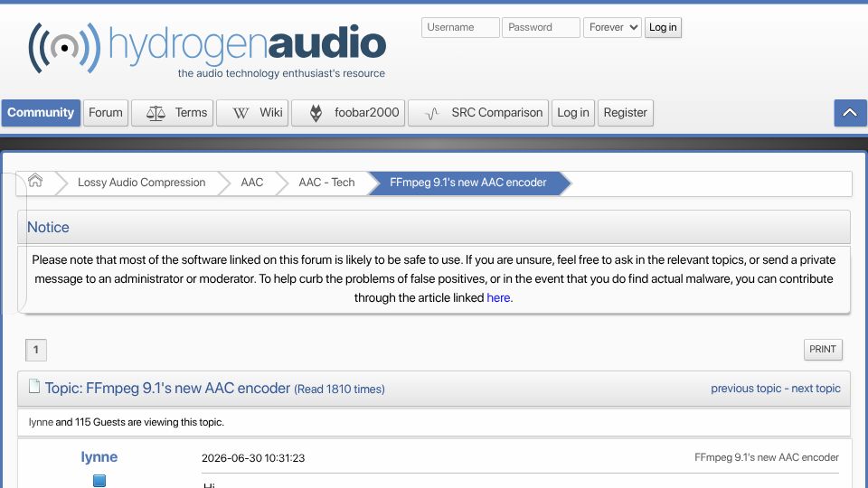The image size is (868, 488).
Task: Go to Lossy Audio Compression breadcrumb
Action: point(142,183)
